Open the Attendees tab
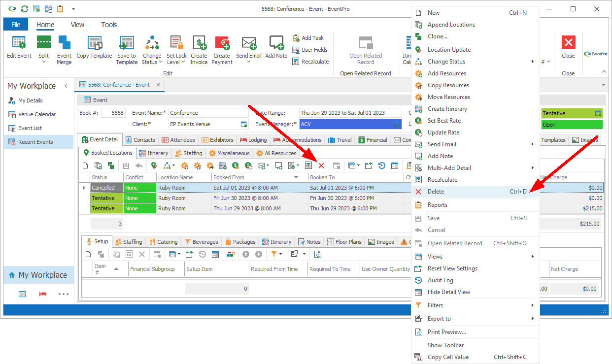Screen dimensions: 612x364 pos(178,140)
